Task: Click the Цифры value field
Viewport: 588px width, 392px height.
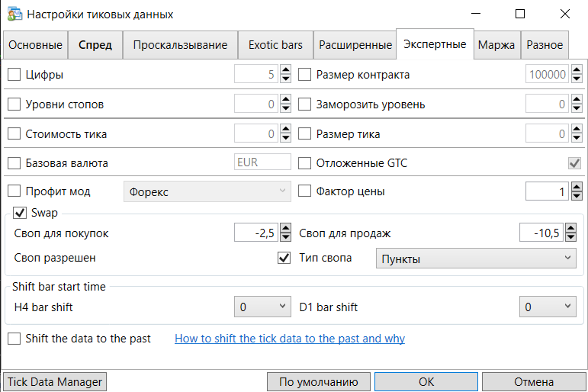Action: coord(256,74)
